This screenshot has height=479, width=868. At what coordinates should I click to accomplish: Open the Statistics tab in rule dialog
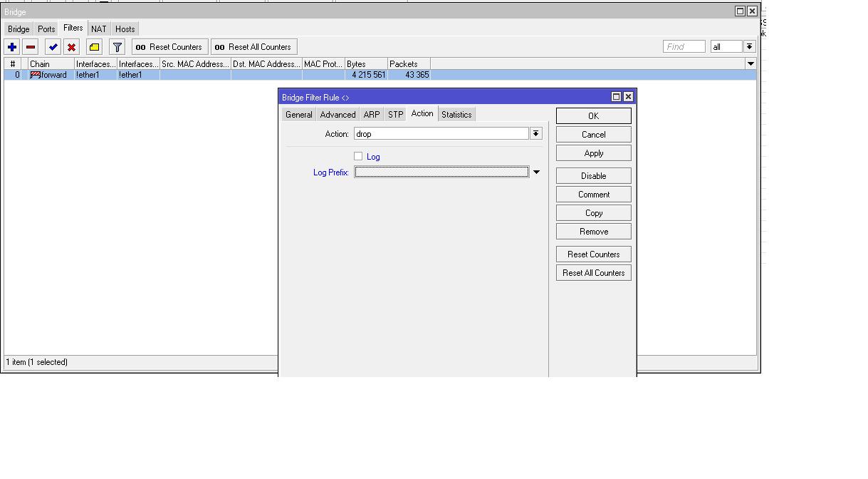click(x=456, y=115)
